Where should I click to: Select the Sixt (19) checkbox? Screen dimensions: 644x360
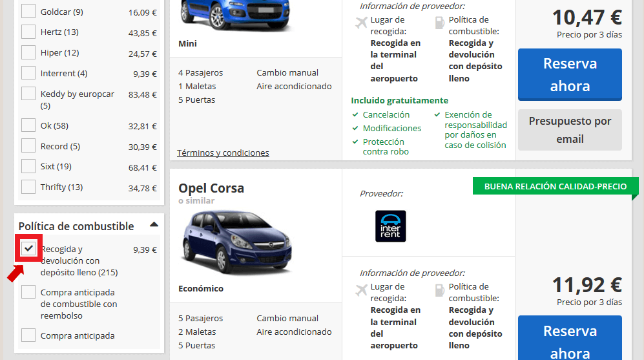click(28, 166)
